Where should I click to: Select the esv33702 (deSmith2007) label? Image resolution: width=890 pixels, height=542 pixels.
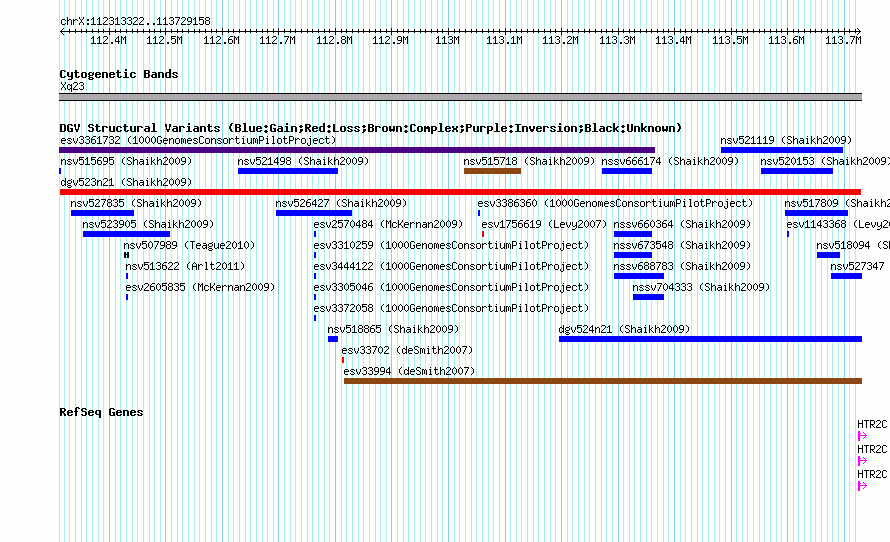click(x=407, y=350)
